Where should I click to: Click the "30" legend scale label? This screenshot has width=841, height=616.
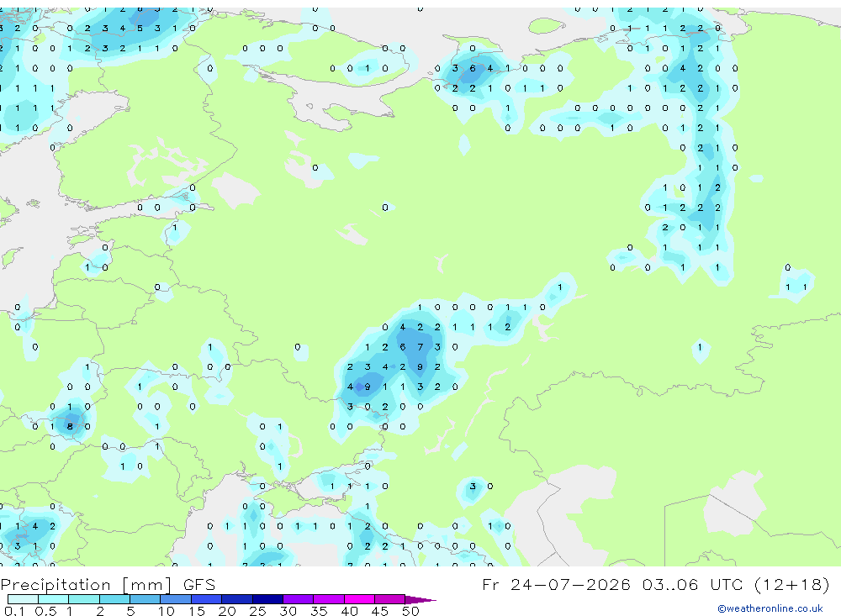pos(288,611)
